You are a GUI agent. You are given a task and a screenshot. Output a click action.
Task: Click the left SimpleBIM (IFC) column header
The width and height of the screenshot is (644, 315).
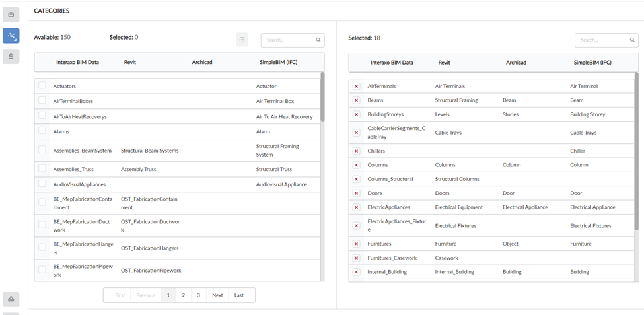[279, 63]
